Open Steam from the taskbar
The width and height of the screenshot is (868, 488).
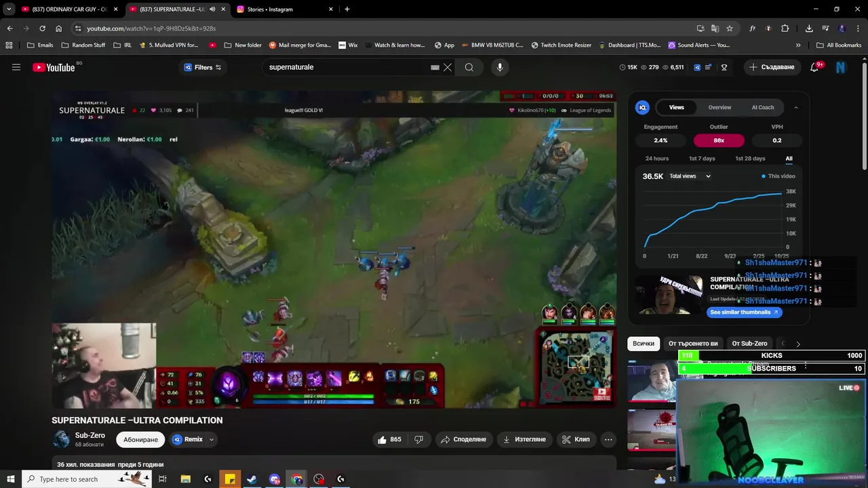pos(252,479)
